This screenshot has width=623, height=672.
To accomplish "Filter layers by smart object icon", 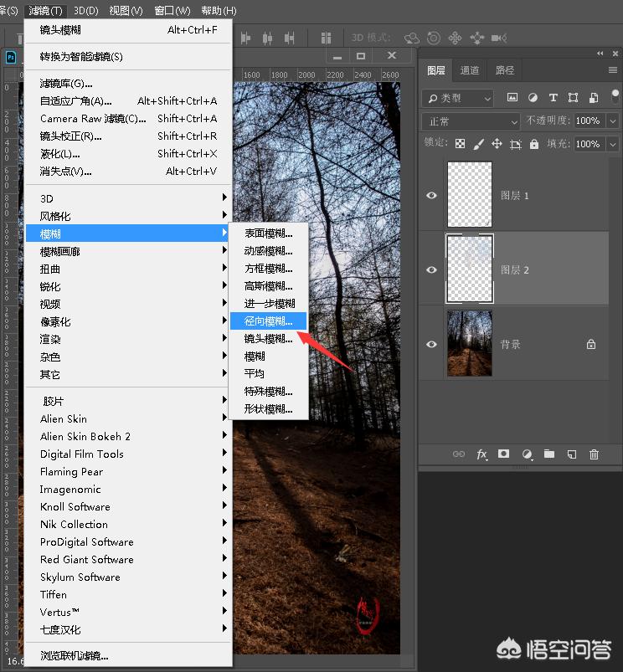I will [x=594, y=98].
